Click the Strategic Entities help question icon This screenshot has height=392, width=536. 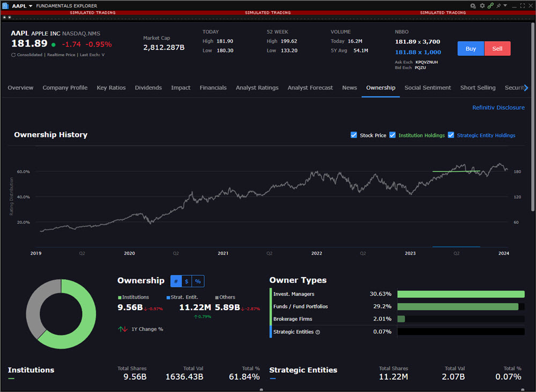317,332
